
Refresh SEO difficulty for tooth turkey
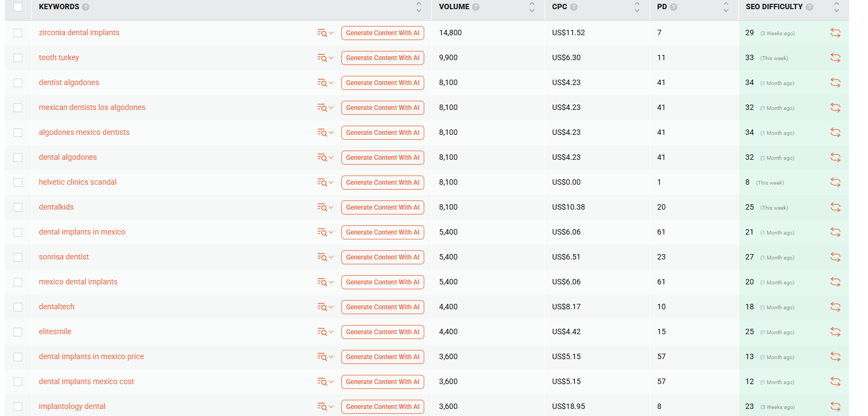click(x=835, y=58)
